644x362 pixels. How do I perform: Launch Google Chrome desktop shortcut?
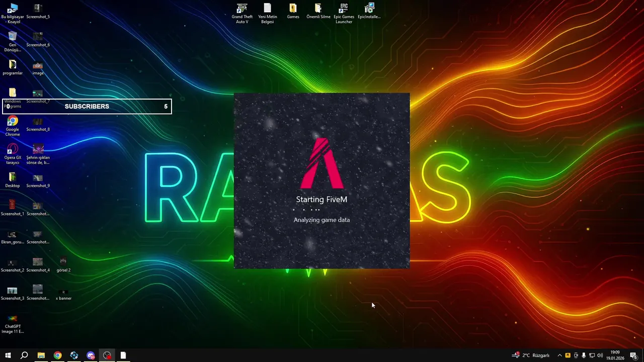click(x=13, y=126)
